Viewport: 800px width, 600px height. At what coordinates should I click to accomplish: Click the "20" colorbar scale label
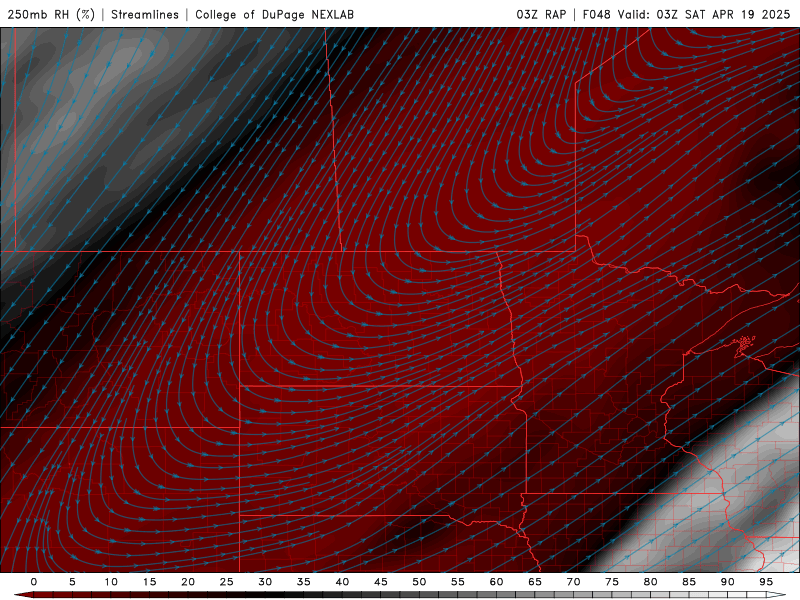(188, 582)
